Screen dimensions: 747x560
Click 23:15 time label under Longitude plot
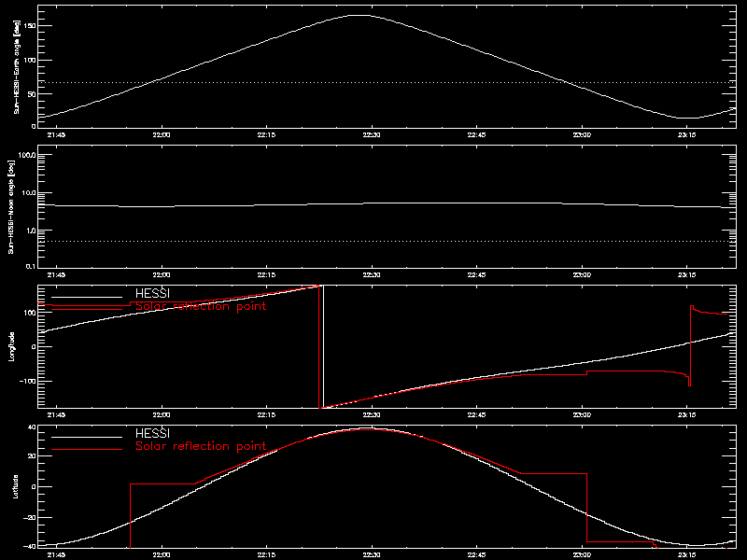point(686,414)
